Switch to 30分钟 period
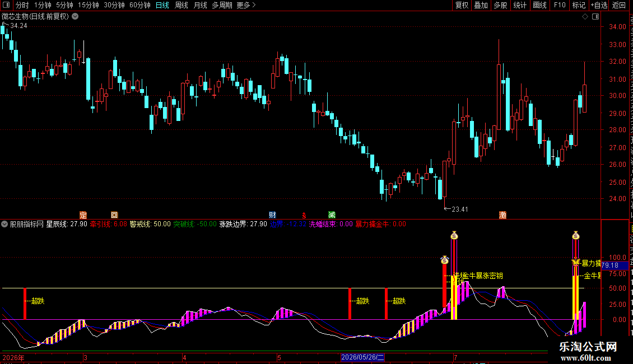Viewport: 633px width, 364px height. coord(114,5)
